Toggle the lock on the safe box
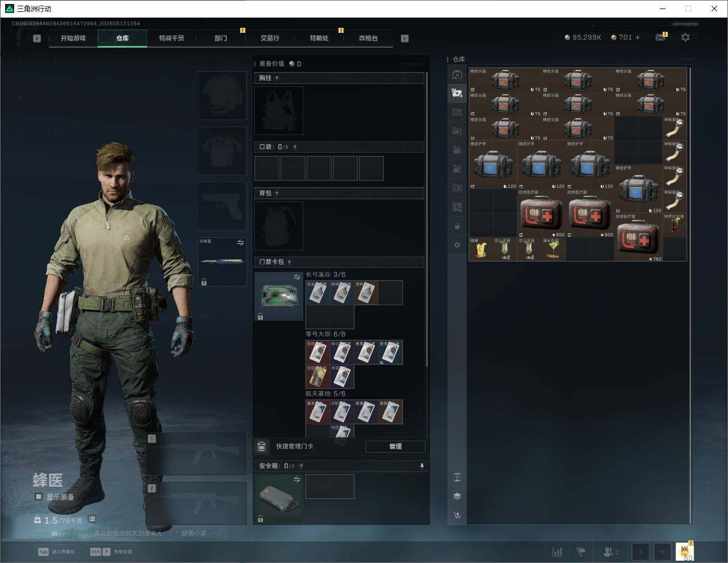The image size is (728, 563). (x=260, y=519)
